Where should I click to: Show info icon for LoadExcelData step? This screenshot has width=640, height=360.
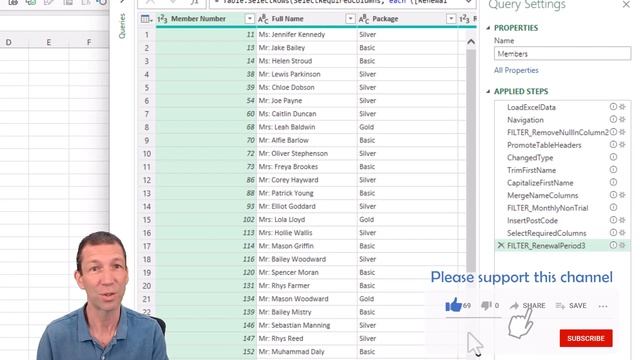(613, 107)
